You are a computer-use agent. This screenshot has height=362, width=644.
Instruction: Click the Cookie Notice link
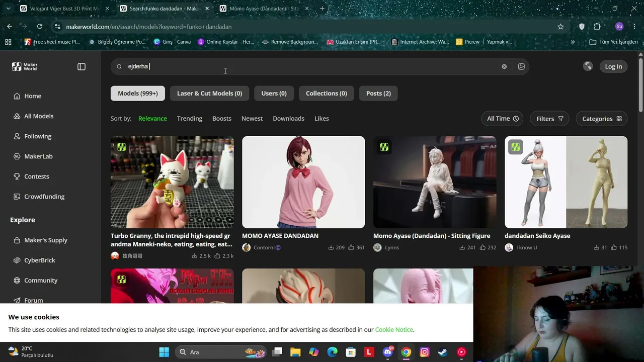394,330
